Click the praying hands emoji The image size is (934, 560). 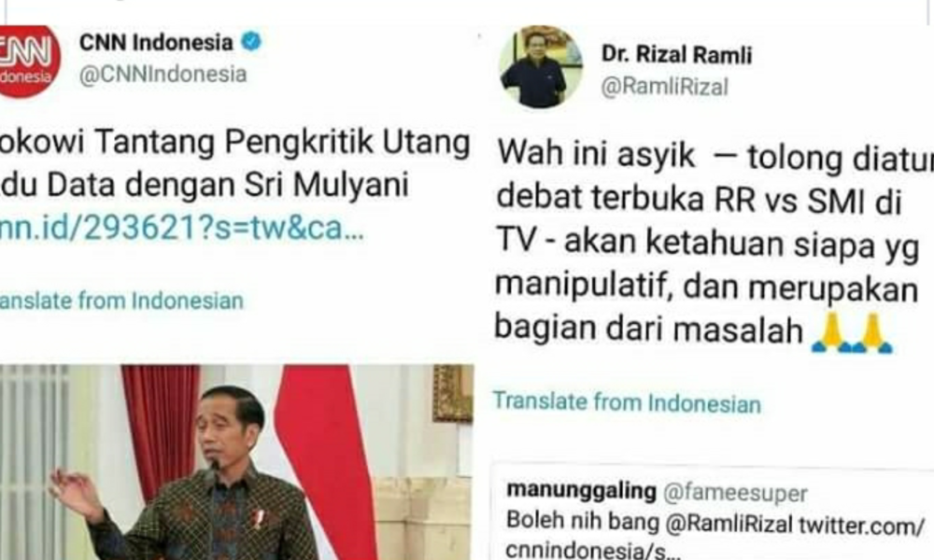(853, 332)
